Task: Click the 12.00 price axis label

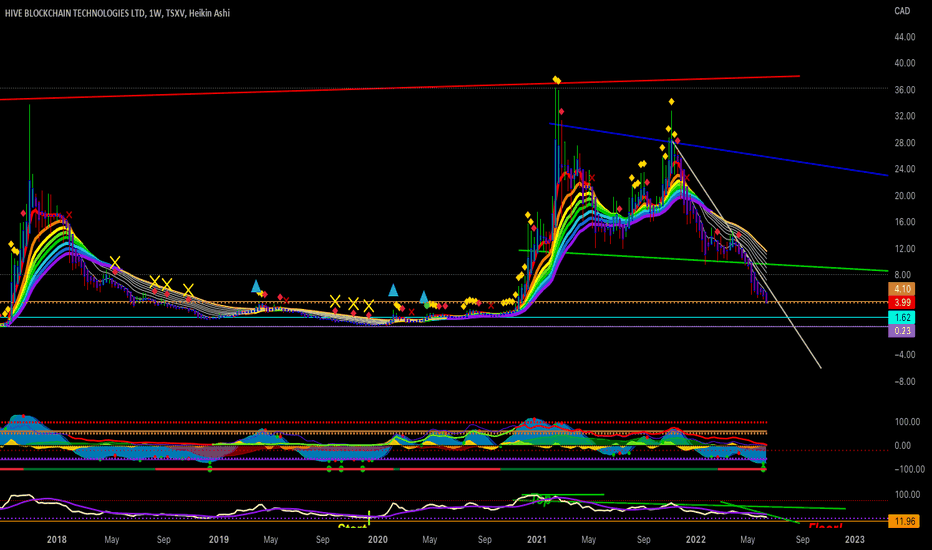Action: pyautogui.click(x=905, y=249)
